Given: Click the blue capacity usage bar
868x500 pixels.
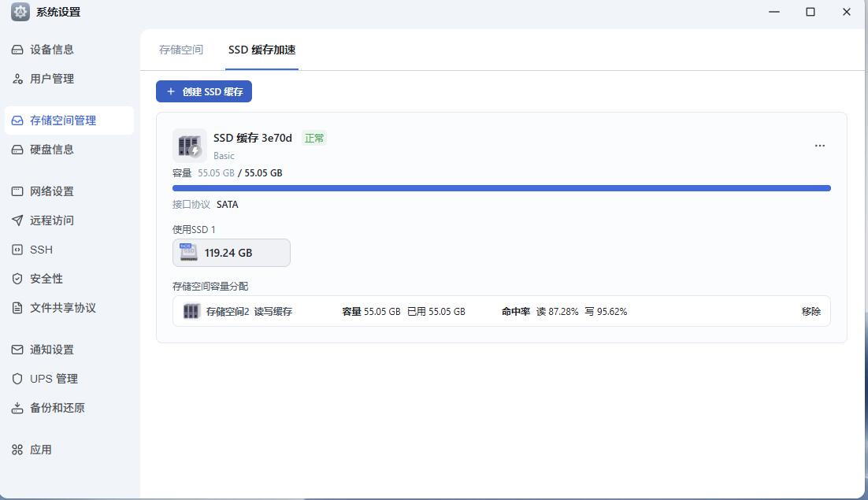Looking at the screenshot, I should pyautogui.click(x=502, y=188).
